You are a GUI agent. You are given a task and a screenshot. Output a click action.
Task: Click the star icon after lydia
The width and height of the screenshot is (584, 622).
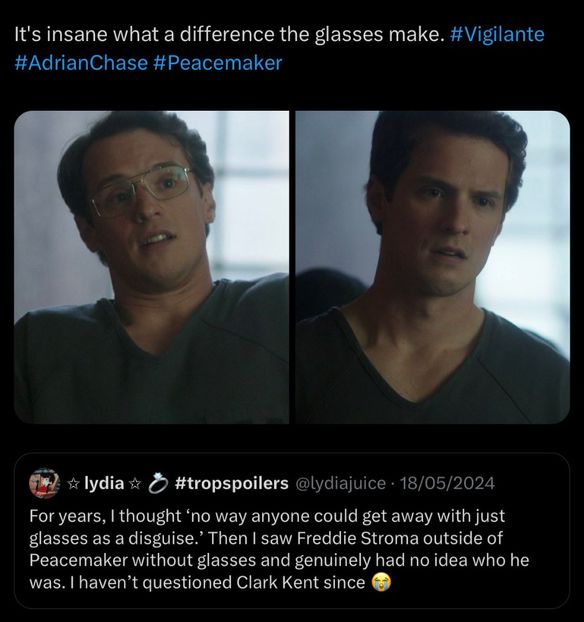coord(135,483)
